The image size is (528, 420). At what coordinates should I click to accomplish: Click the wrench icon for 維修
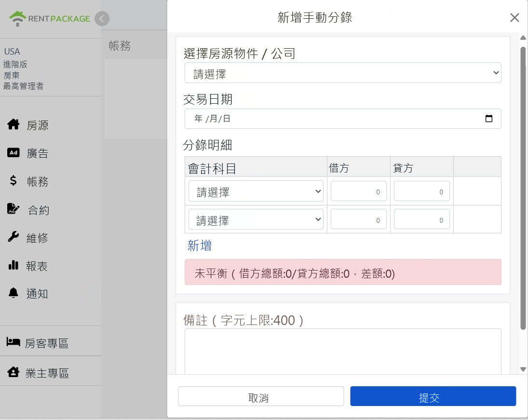point(13,237)
